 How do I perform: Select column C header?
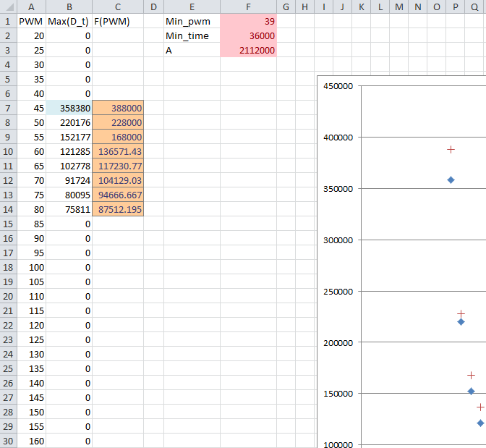pos(118,7)
